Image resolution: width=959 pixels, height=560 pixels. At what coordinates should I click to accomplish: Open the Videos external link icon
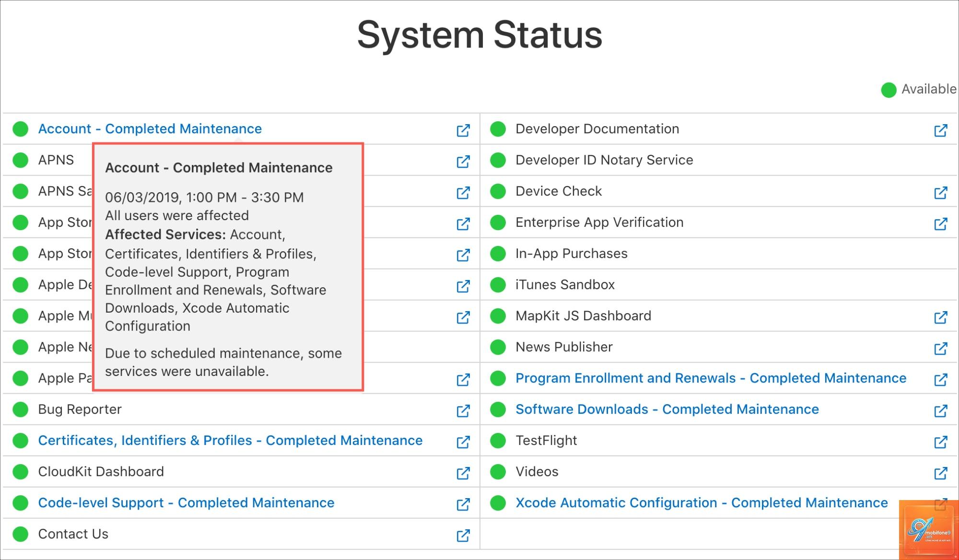click(x=941, y=473)
